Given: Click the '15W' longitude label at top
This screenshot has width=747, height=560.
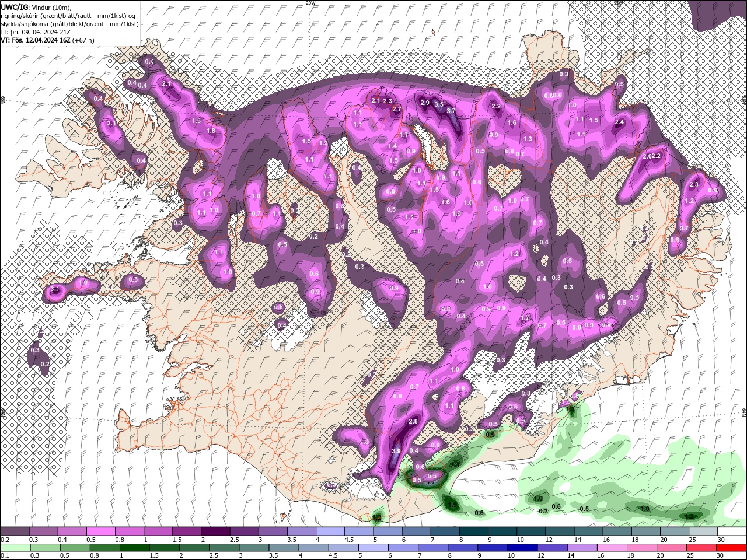Looking at the screenshot, I should point(619,3).
